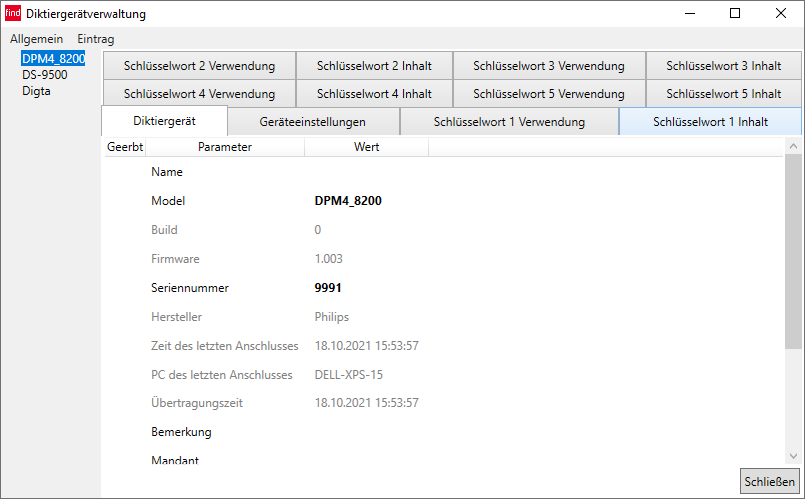The image size is (805, 499).
Task: Select Zeit des letzten Anschlusses label
Action: coord(225,346)
